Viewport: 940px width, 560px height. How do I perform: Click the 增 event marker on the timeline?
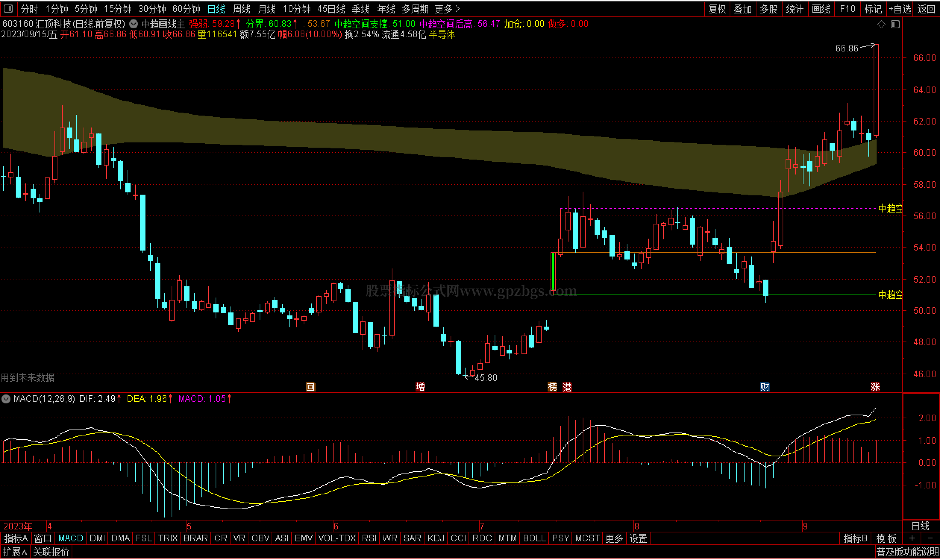pos(420,387)
